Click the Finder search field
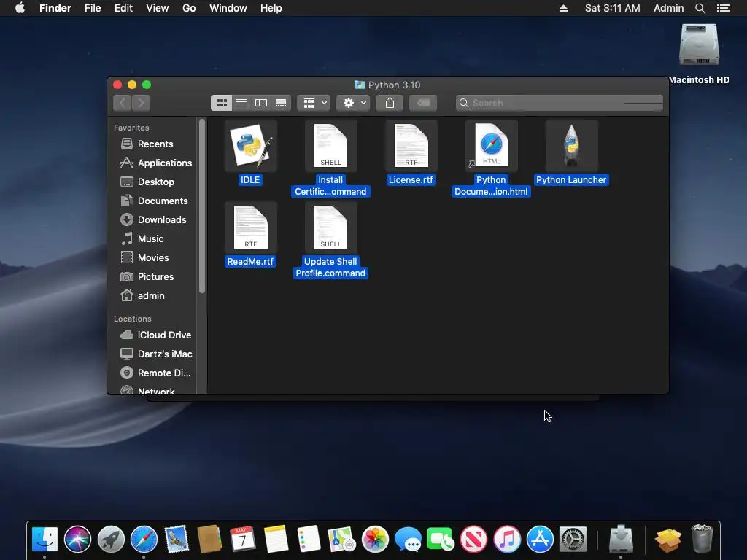Image resolution: width=747 pixels, height=560 pixels. 560,103
